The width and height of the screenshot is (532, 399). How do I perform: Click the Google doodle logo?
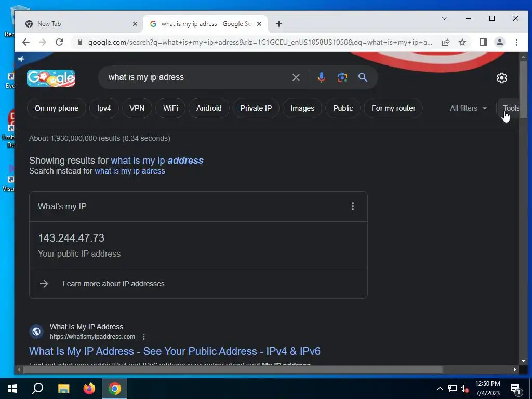[51, 78]
